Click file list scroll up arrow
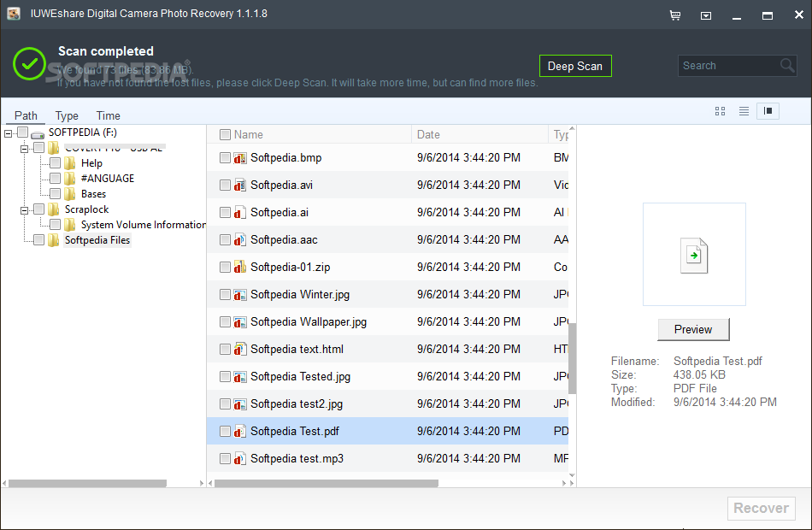Screen dimensions: 812x530 click(x=572, y=128)
